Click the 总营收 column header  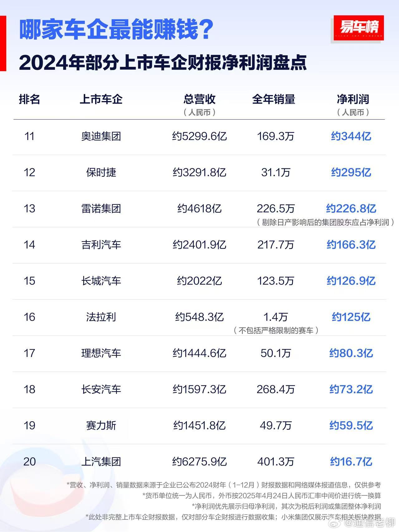point(199,99)
